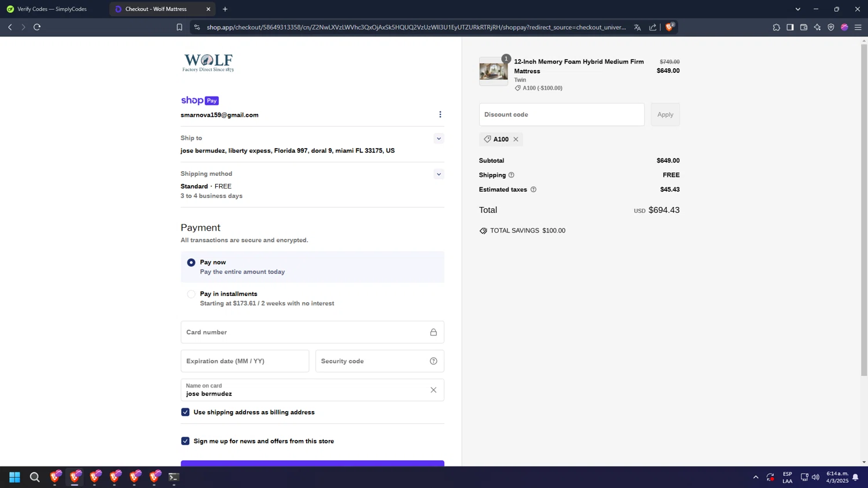Open the tab search dropdown arrow

point(797,9)
